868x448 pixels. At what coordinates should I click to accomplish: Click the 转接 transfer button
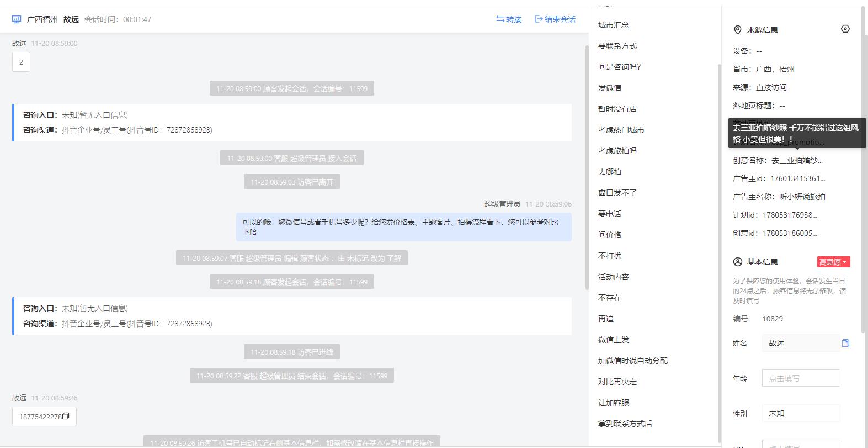509,19
